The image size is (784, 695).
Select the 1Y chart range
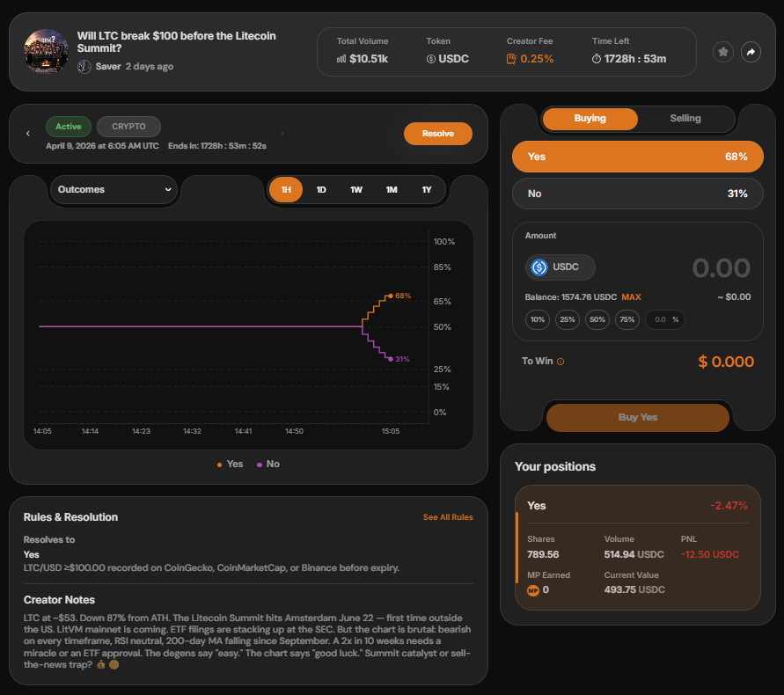click(427, 190)
